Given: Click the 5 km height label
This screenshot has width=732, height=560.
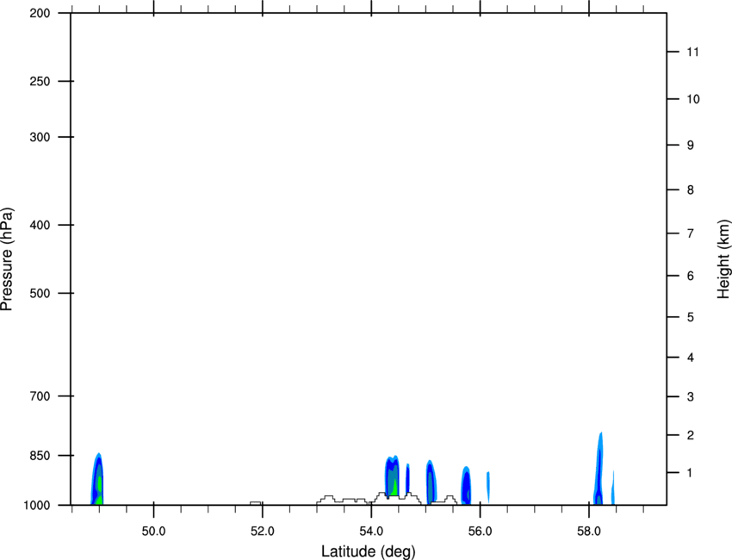Looking at the screenshot, I should coord(691,318).
